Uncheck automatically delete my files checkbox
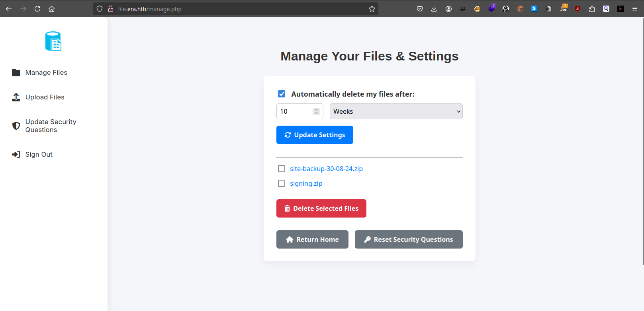 pos(282,94)
